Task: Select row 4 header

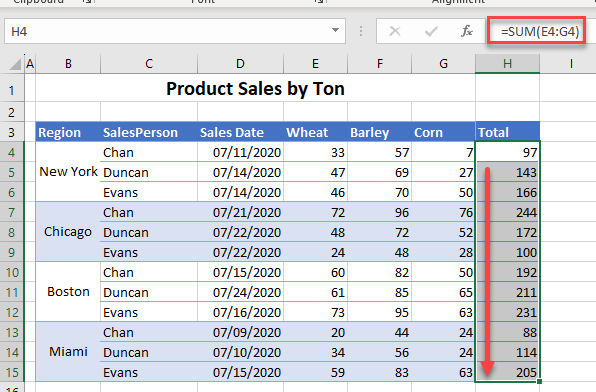Action: 12,152
